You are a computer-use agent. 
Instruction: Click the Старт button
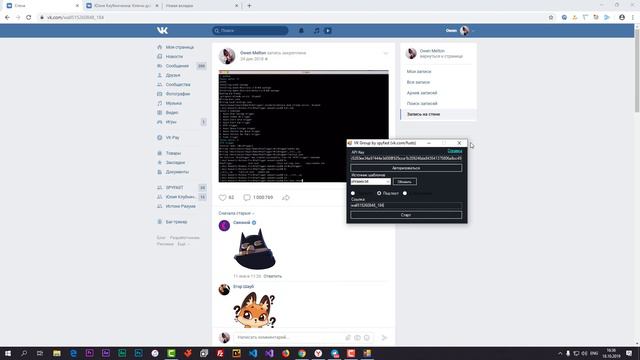point(406,215)
